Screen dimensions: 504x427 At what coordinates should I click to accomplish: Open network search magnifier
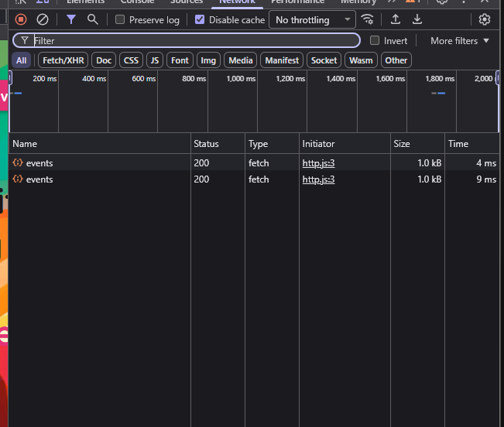pos(93,19)
